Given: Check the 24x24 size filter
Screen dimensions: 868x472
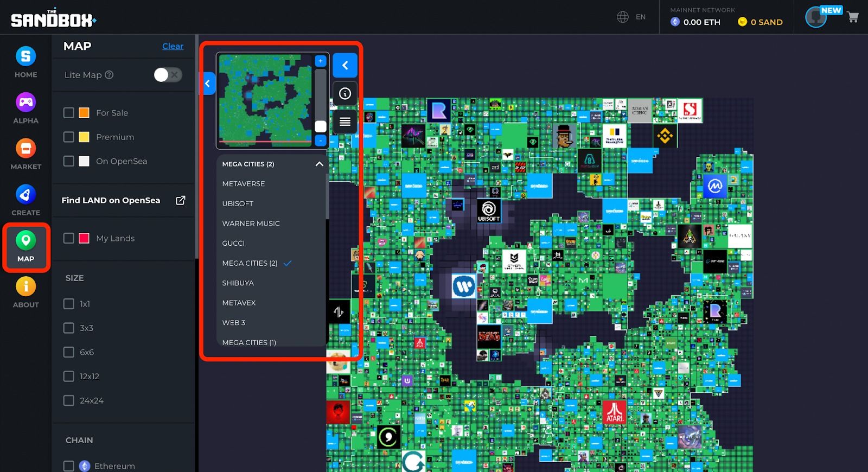Looking at the screenshot, I should (x=69, y=400).
